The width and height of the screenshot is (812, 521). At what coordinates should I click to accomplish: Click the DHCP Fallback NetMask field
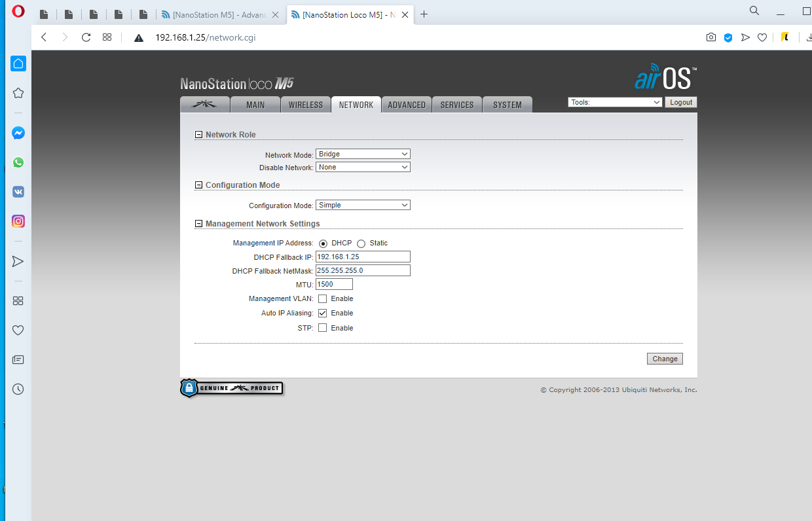363,270
